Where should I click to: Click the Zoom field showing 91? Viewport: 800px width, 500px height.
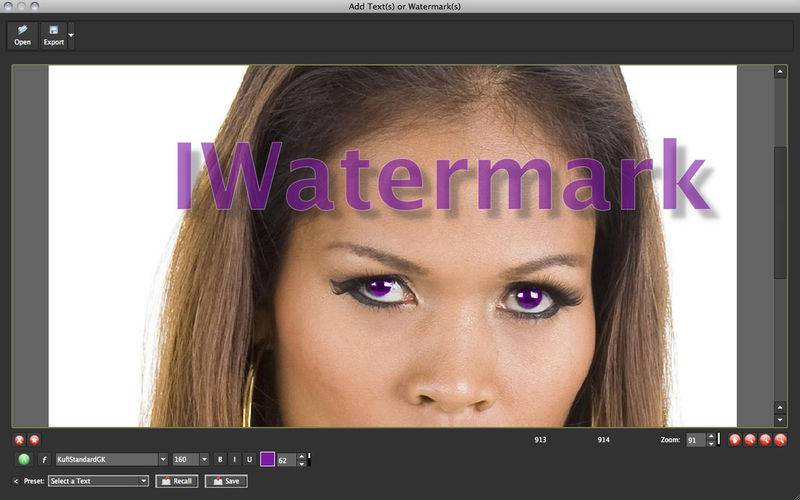click(x=696, y=440)
